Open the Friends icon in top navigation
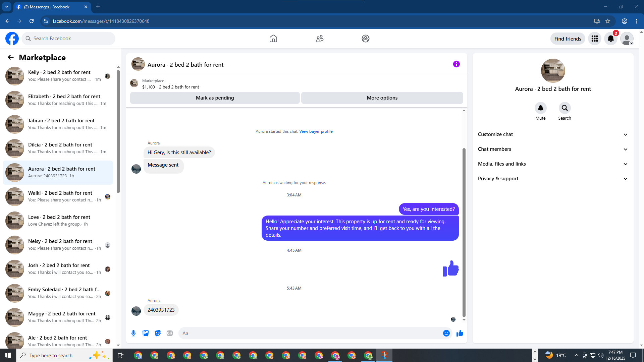The image size is (644, 362). pos(320,39)
